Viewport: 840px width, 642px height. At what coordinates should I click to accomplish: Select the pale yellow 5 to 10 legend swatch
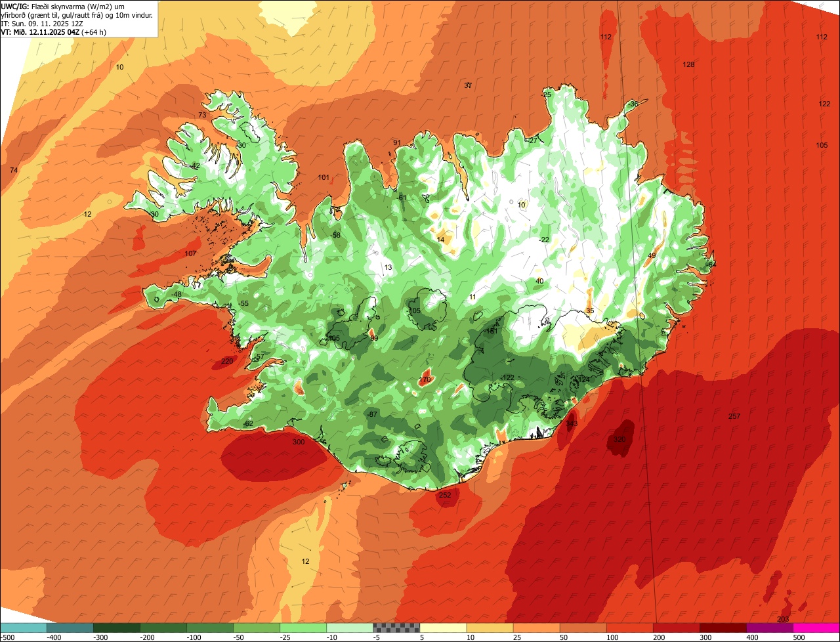[443, 628]
